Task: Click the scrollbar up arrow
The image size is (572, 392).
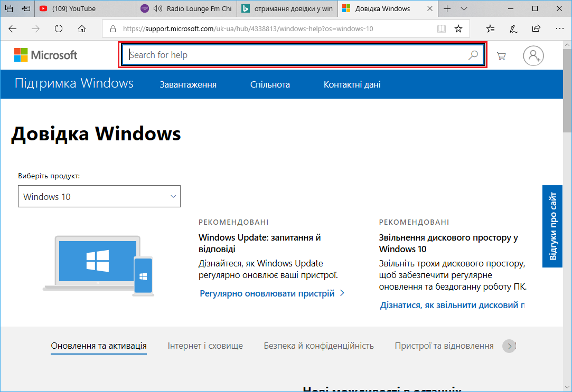Action: (567, 44)
